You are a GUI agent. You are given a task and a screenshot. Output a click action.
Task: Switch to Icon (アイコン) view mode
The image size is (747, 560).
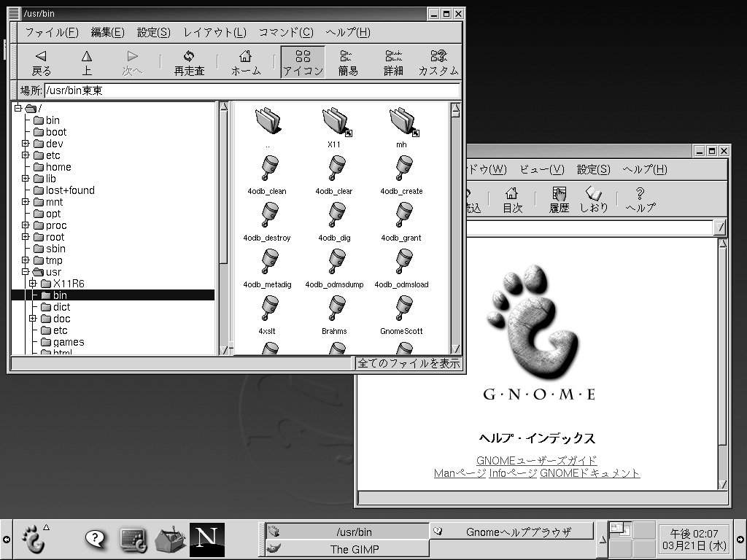(303, 63)
